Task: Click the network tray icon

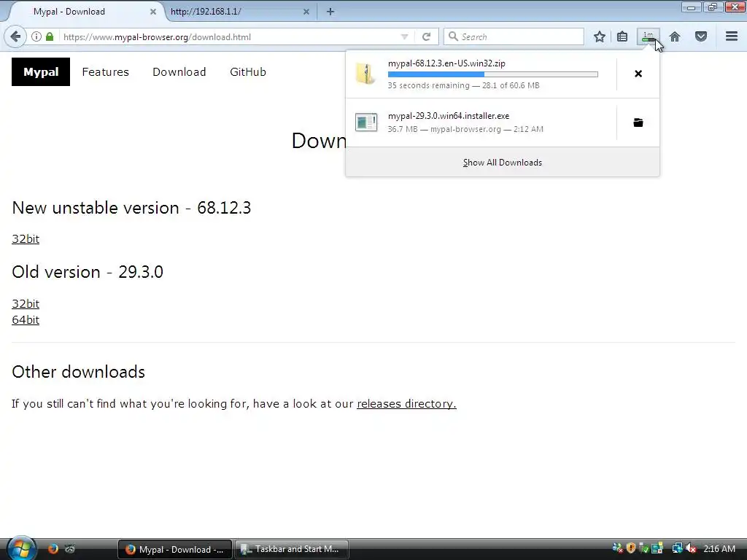Action: tap(677, 548)
